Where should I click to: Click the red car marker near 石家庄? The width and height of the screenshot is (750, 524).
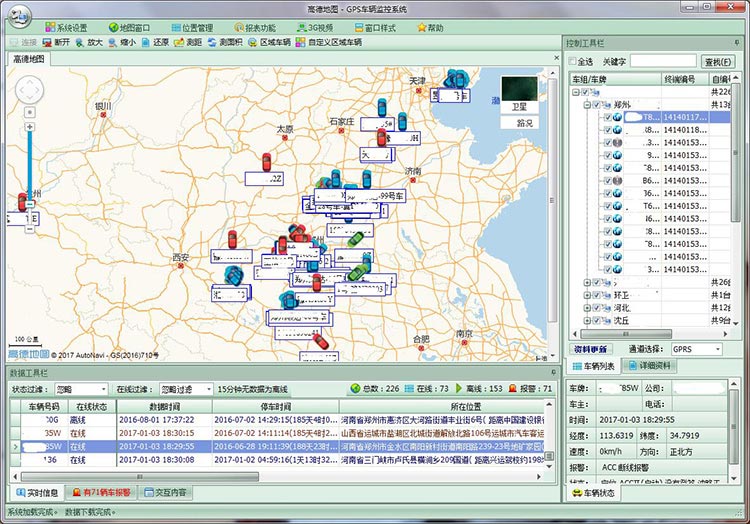point(381,138)
